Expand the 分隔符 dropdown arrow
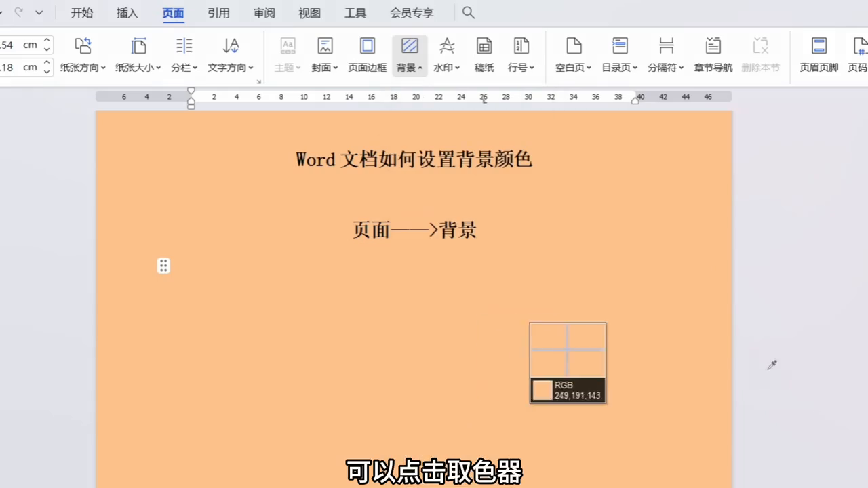This screenshot has width=868, height=488. click(x=681, y=68)
